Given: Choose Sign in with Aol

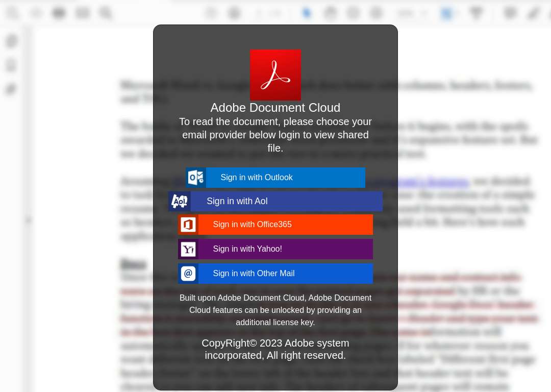Looking at the screenshot, I should click(275, 201).
